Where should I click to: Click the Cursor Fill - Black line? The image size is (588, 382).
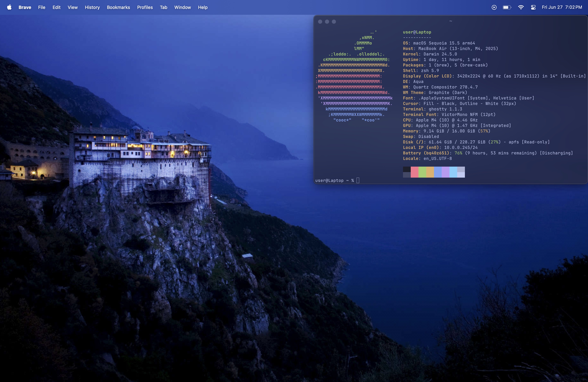460,104
